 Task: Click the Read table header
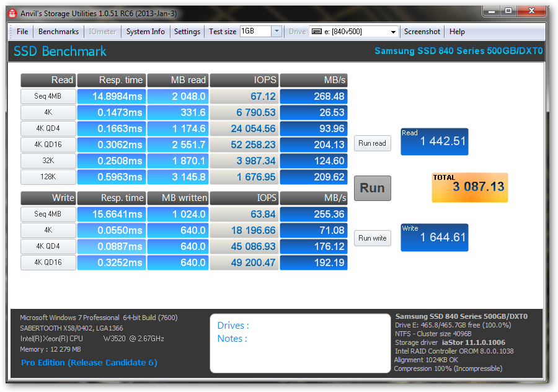[48, 80]
